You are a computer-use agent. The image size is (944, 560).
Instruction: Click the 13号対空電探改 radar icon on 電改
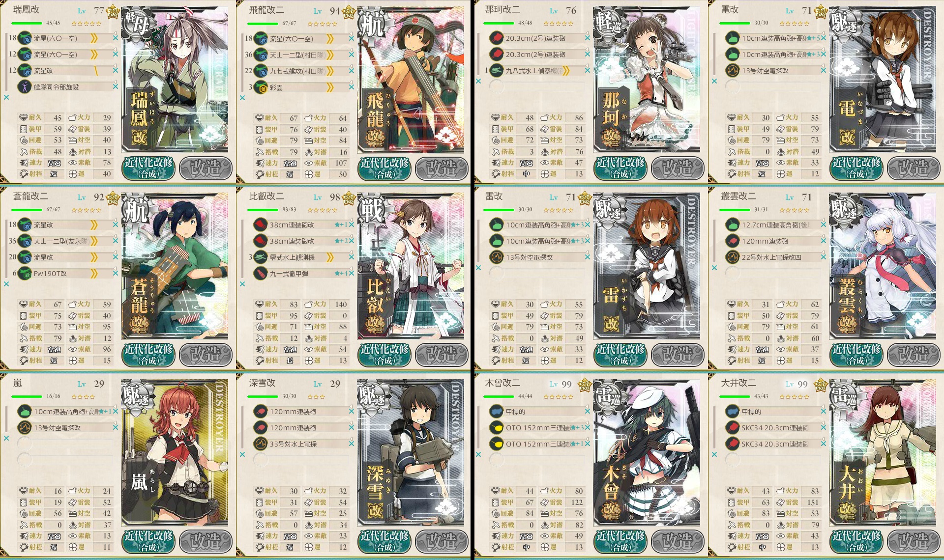pos(733,71)
